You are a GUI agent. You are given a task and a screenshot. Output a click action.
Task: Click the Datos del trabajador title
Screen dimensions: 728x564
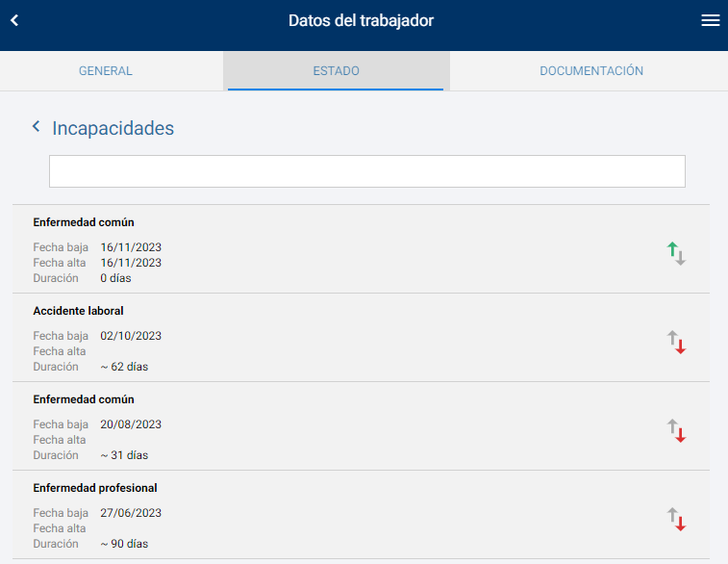[x=361, y=21]
